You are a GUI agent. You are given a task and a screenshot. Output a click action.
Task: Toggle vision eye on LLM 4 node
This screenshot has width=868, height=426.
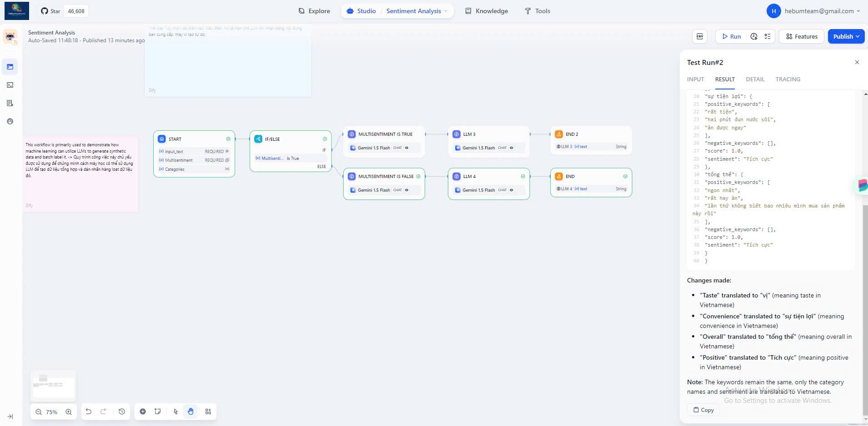pos(512,190)
